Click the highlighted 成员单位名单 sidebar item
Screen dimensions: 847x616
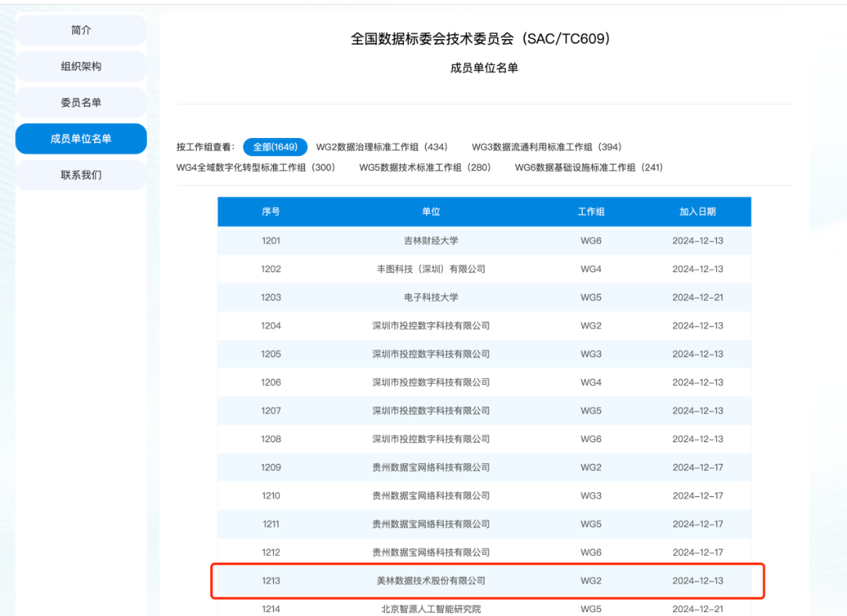point(81,139)
